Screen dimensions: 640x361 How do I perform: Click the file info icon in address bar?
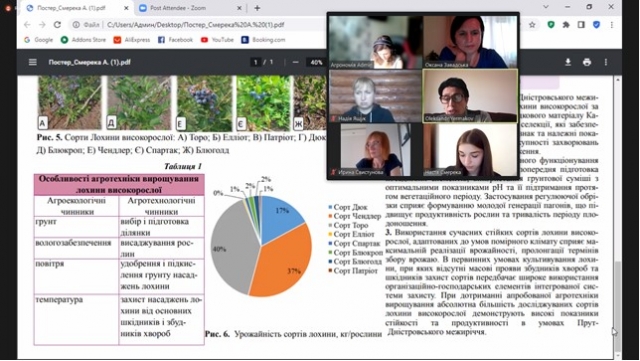pos(76,25)
